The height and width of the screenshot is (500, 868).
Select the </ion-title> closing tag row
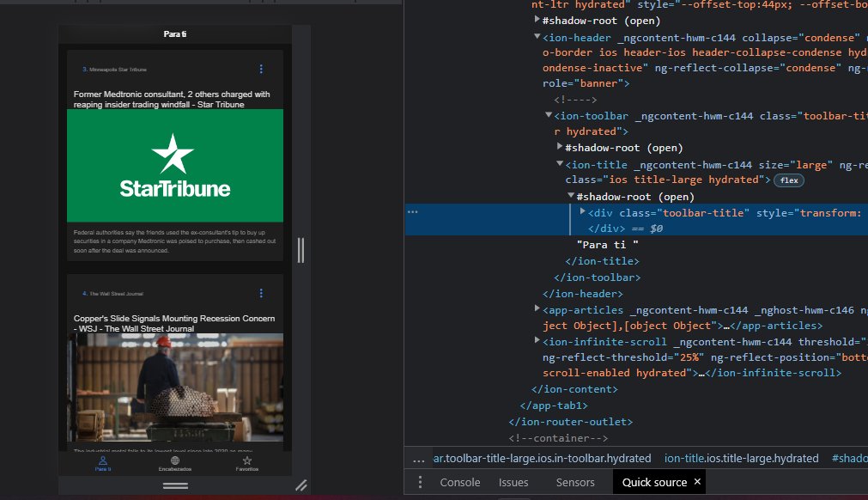click(603, 261)
